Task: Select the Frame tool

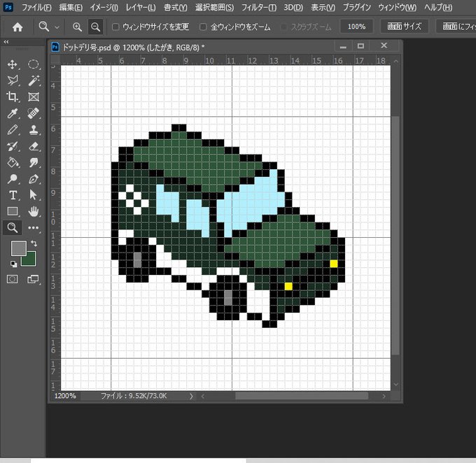Action: click(33, 97)
